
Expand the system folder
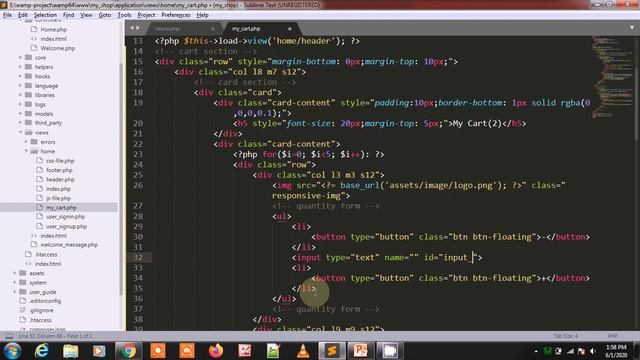pos(15,282)
